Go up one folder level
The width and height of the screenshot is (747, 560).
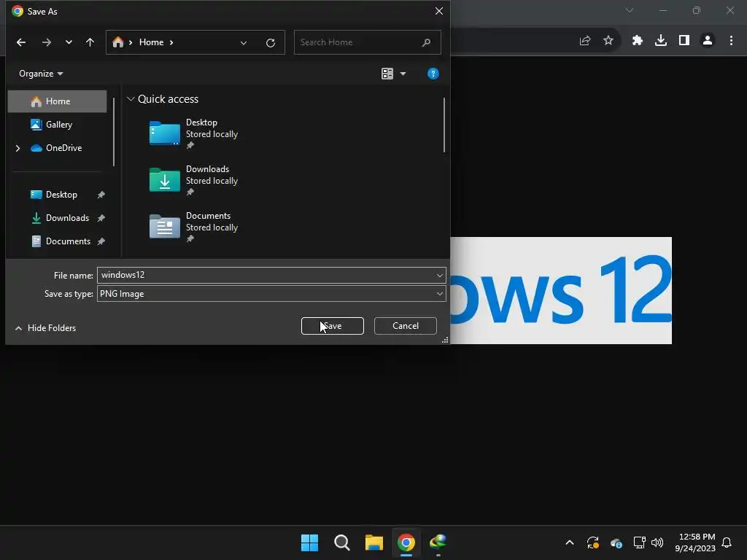[x=90, y=42]
